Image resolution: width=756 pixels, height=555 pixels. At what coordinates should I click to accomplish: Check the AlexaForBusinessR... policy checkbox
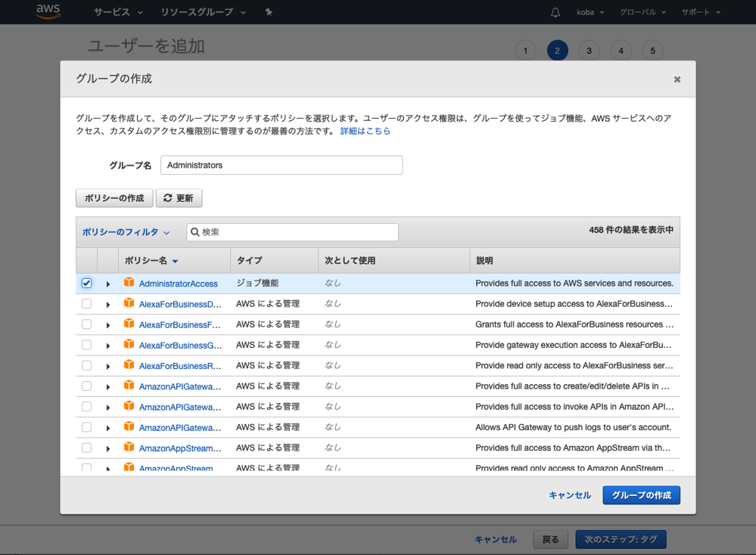[86, 365]
